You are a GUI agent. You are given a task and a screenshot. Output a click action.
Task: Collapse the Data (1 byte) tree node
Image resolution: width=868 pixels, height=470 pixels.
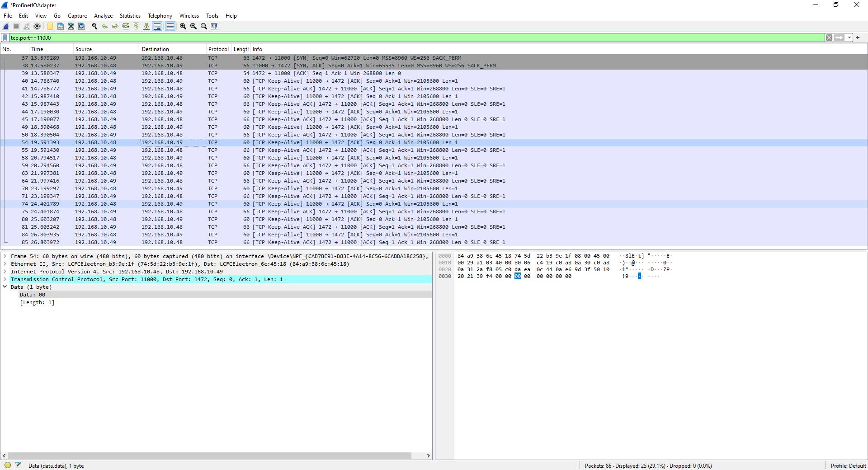tap(5, 287)
